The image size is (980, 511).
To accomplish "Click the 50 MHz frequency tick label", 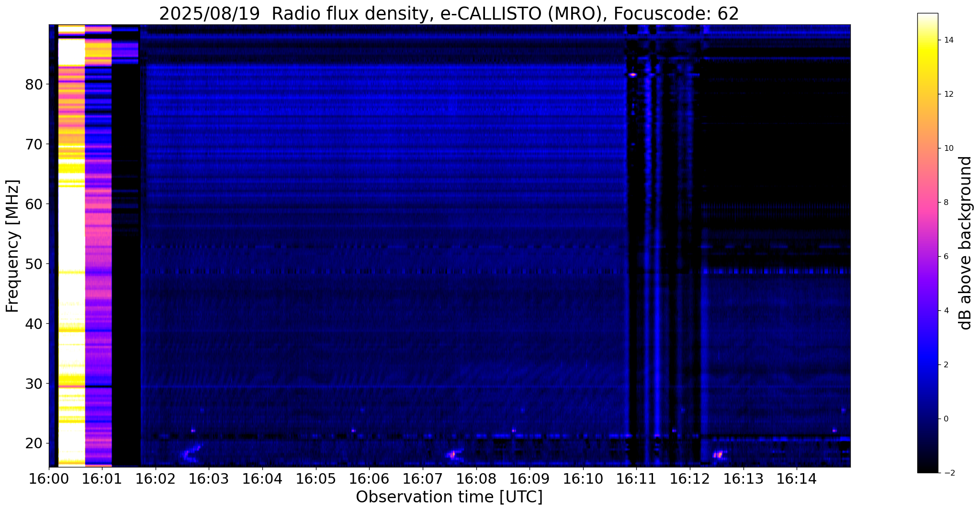I will (34, 264).
